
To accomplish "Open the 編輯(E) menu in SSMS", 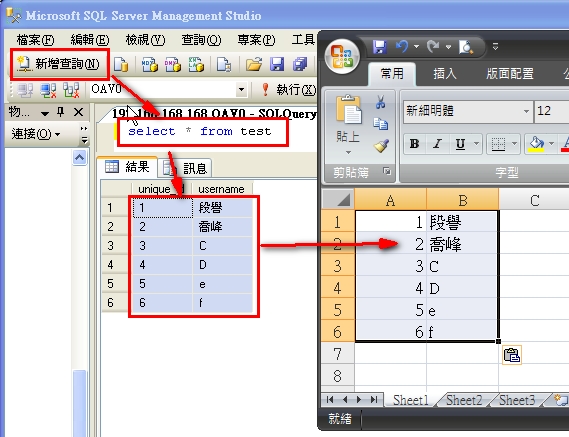I will [x=90, y=40].
